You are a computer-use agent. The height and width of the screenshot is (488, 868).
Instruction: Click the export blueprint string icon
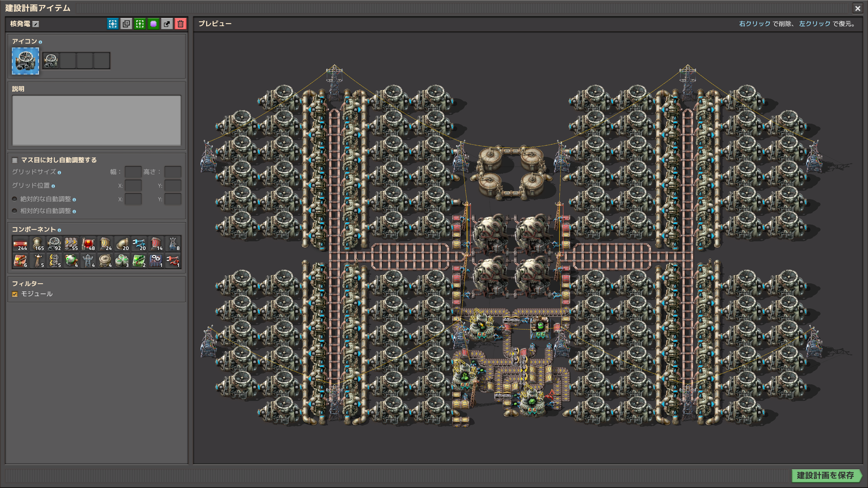pos(167,24)
